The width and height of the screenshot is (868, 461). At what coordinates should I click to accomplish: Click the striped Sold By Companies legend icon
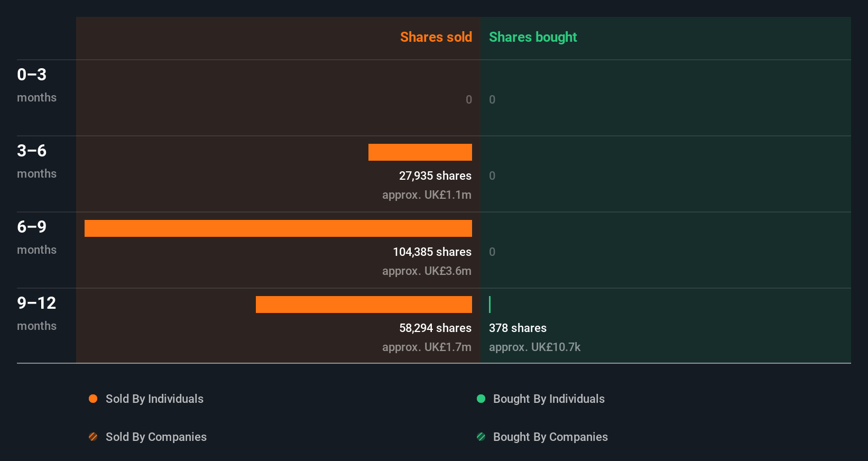click(x=93, y=437)
